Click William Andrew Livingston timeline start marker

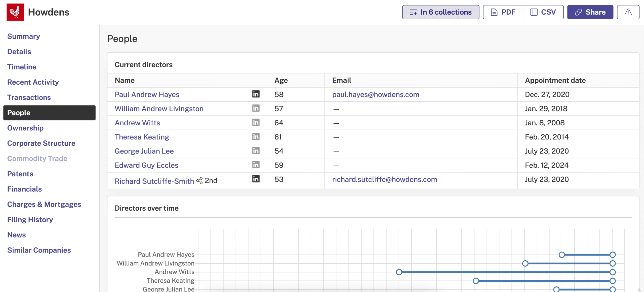525,263
